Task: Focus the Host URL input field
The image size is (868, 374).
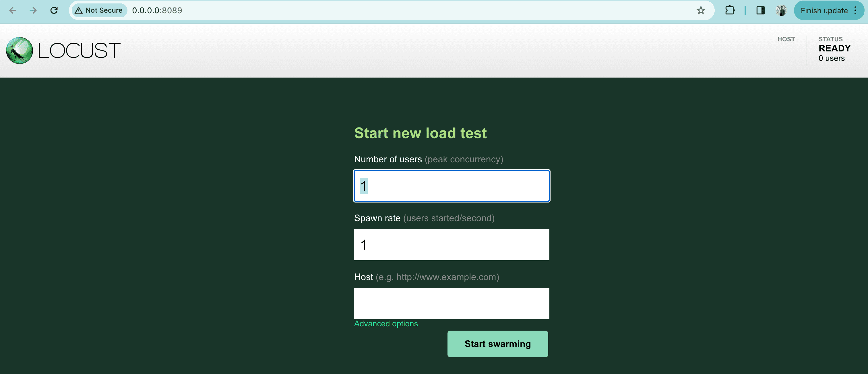Action: coord(452,304)
